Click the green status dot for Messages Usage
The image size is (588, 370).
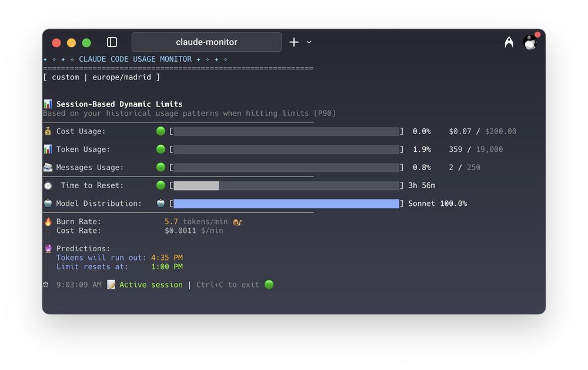coord(161,168)
